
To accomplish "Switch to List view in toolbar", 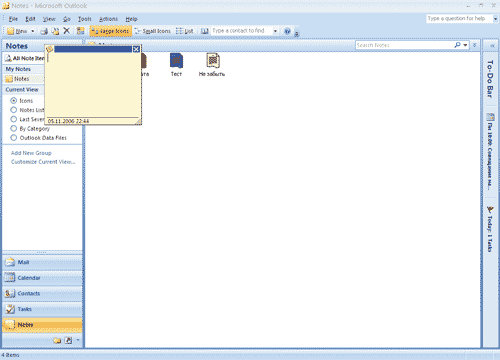I will 185,31.
